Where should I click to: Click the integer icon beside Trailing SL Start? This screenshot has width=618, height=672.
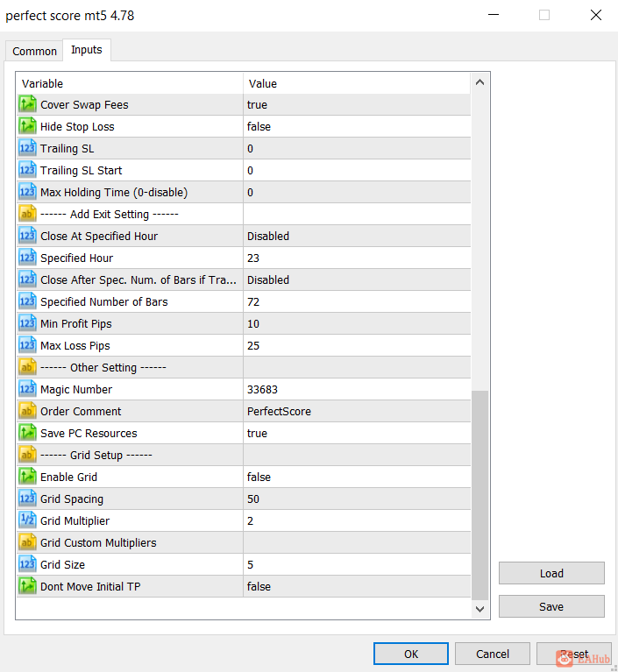[x=27, y=170]
